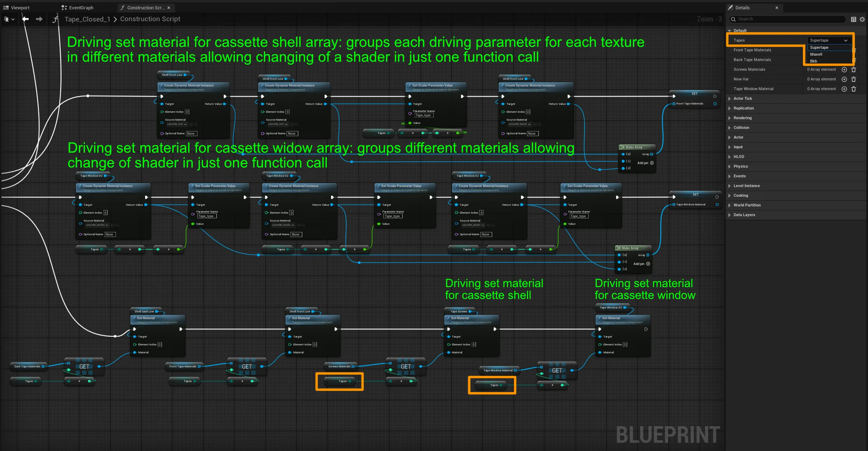
Task: Click the EventGraph tab graph icon
Action: [x=64, y=8]
